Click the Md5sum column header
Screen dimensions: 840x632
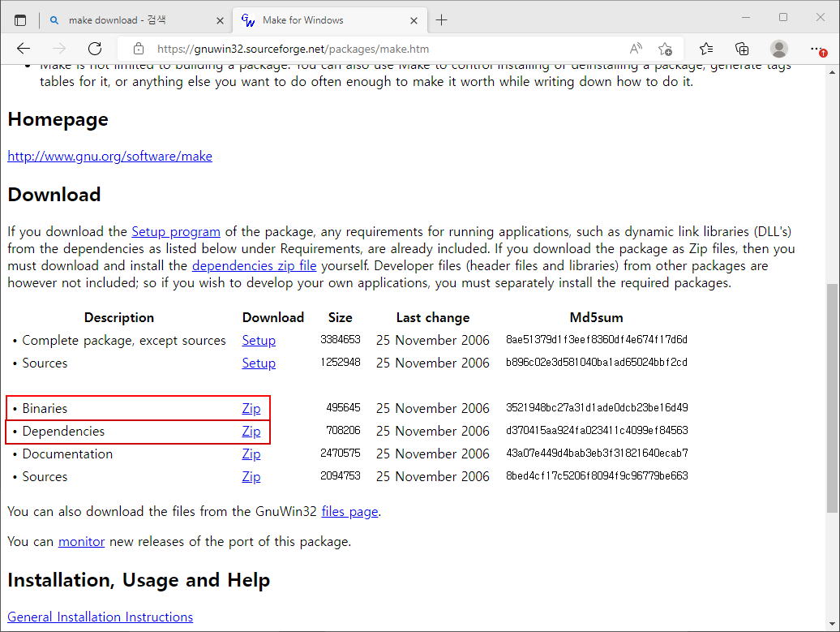[596, 317]
